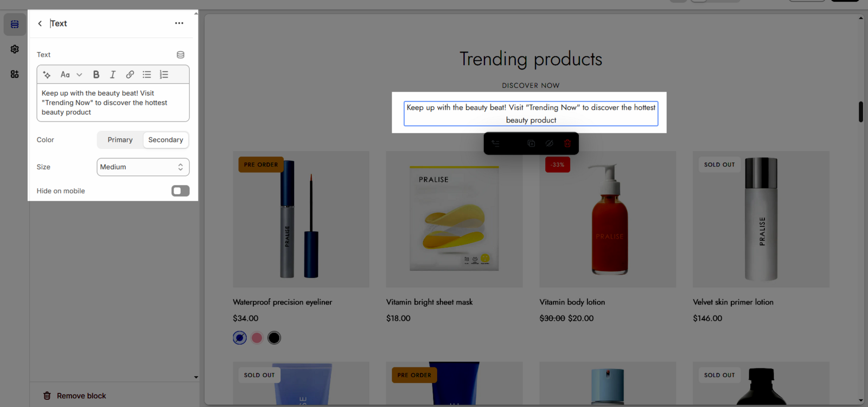Open the theme settings gear in sidebar
This screenshot has width=868, height=407.
(x=15, y=49)
